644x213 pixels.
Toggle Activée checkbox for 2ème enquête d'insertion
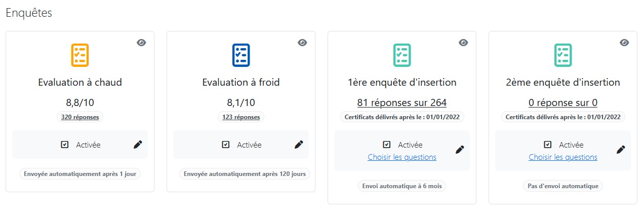[547, 145]
